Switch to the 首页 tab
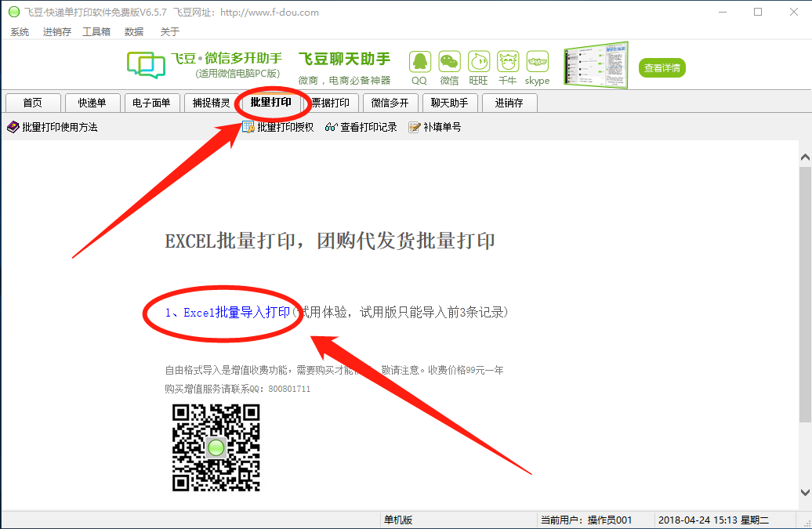812x529 pixels. coord(33,103)
